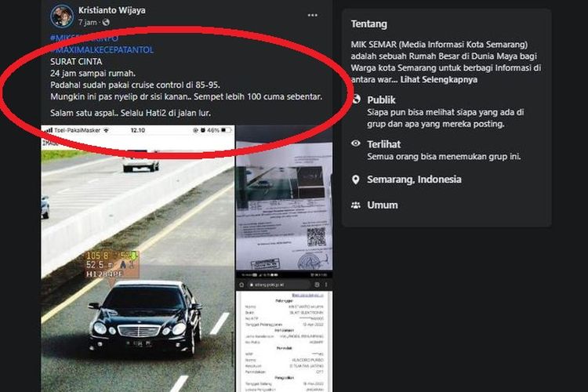Click the 7 jam post timestamp

[87, 23]
